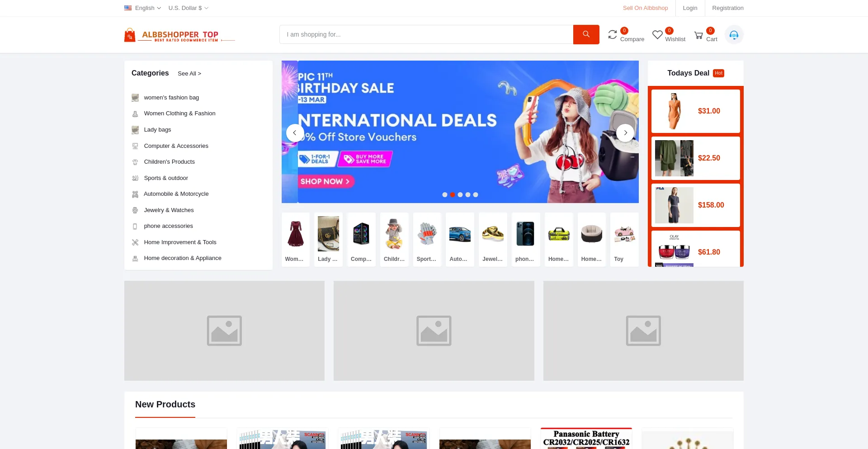Open the Toy category thumbnail tile
The width and height of the screenshot is (868, 449).
(x=624, y=240)
